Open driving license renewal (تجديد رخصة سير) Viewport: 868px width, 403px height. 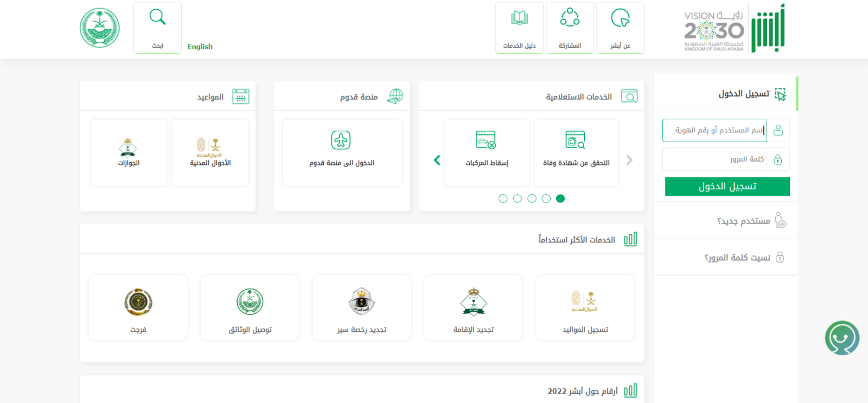pyautogui.click(x=361, y=308)
